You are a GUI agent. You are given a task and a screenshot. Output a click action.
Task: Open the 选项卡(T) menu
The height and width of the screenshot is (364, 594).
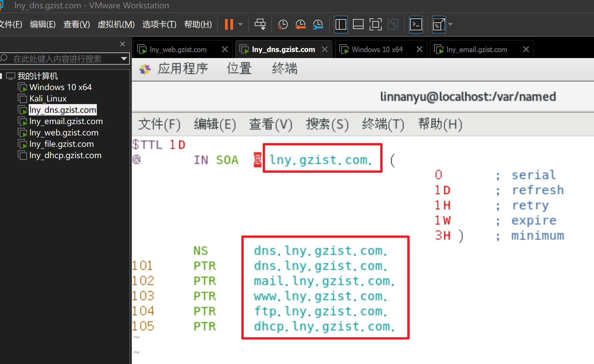159,24
